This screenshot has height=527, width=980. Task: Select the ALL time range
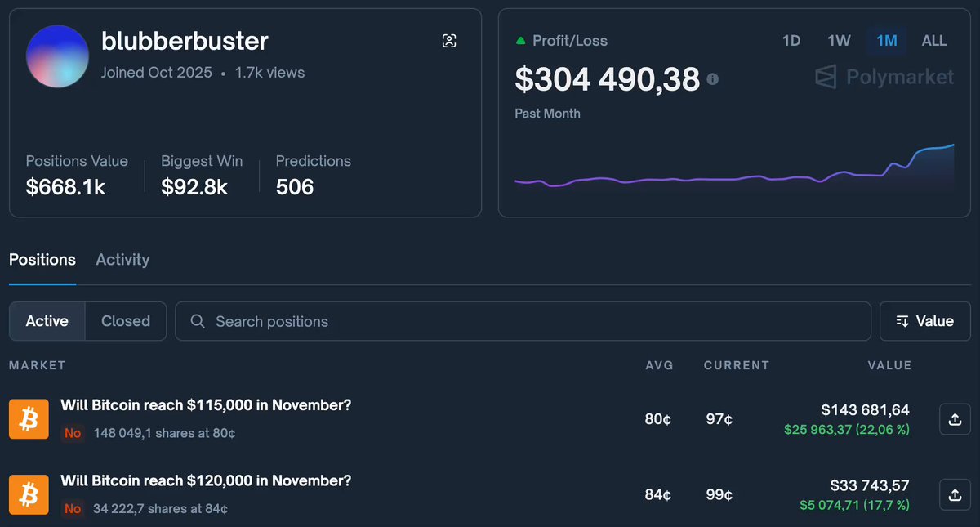pos(934,40)
